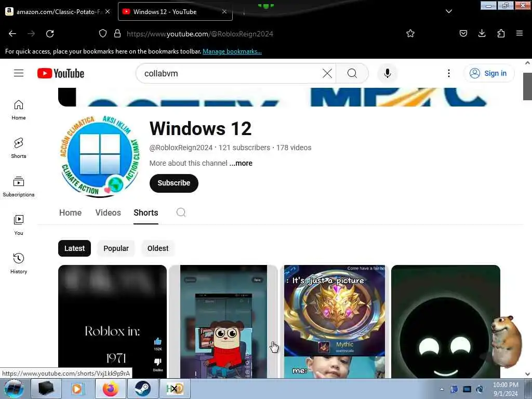Open the red-sweater cartoon character short

tap(223, 321)
